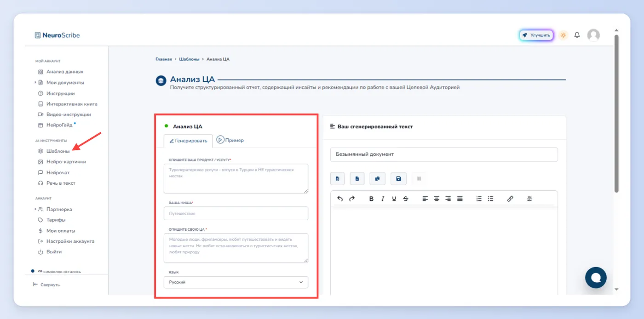The image size is (644, 319).
Task: Open the chat bubble widget
Action: pos(596,277)
